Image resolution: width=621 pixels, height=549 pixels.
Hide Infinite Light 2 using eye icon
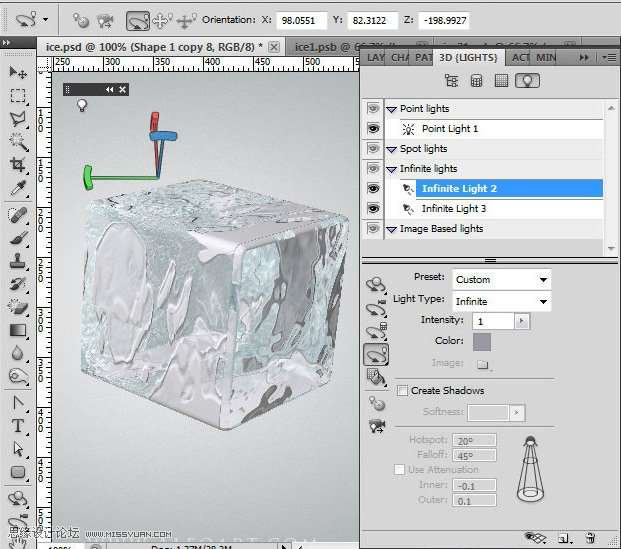[x=373, y=189]
